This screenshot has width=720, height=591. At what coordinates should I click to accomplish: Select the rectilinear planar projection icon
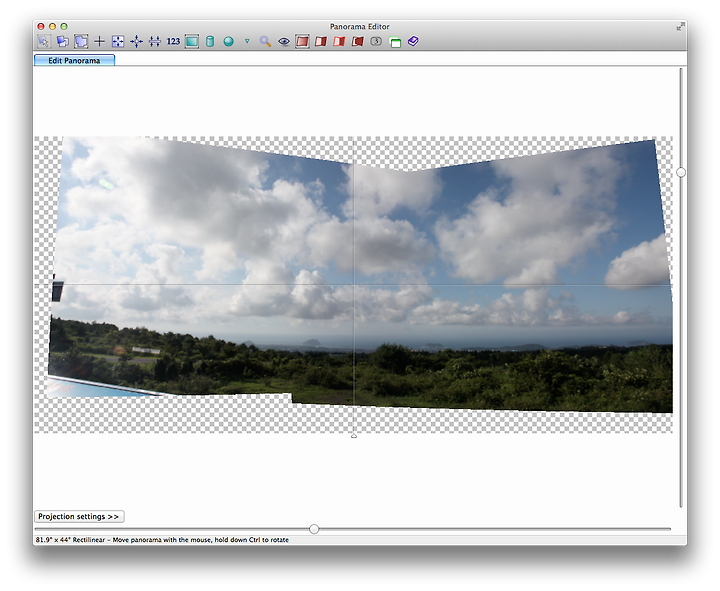point(191,41)
